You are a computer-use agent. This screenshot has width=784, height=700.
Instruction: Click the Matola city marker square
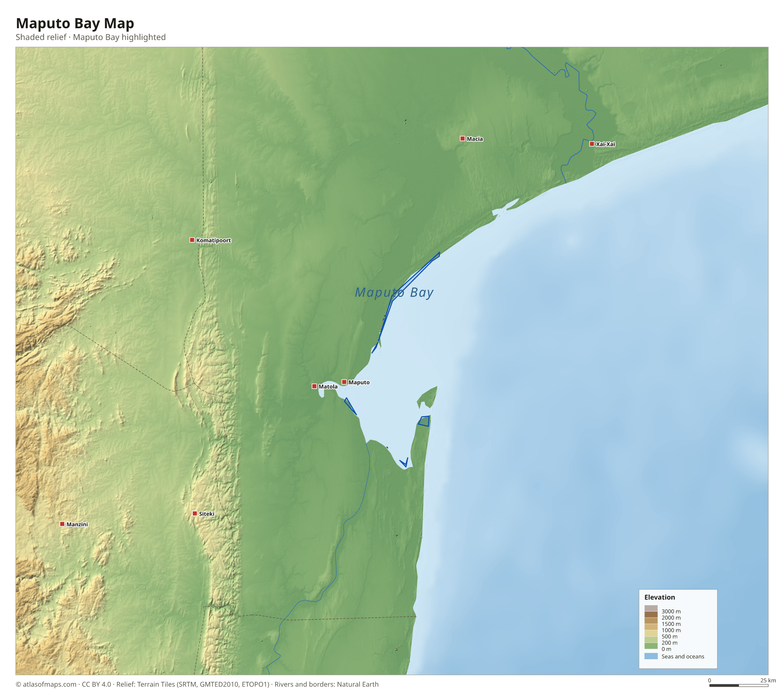click(314, 386)
